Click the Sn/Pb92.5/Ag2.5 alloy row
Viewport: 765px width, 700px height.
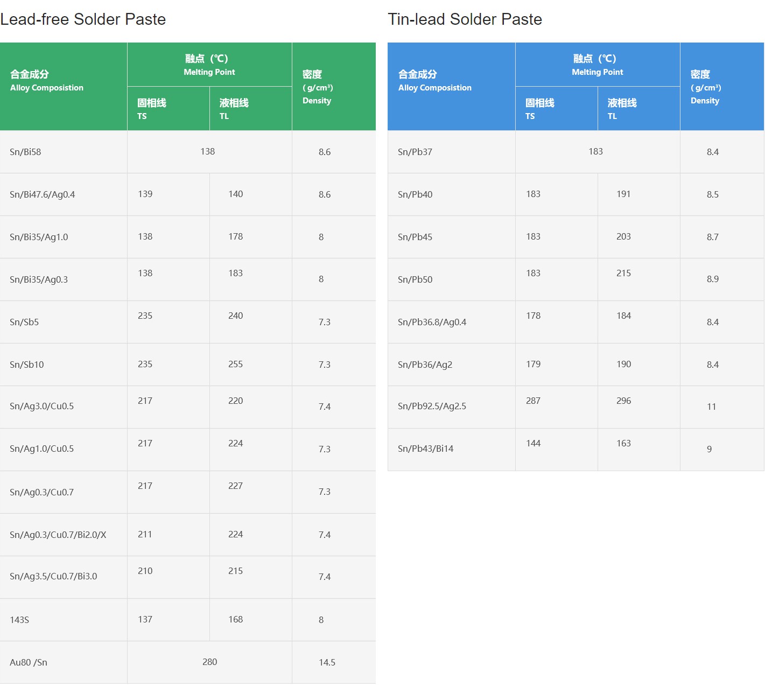tap(432, 407)
